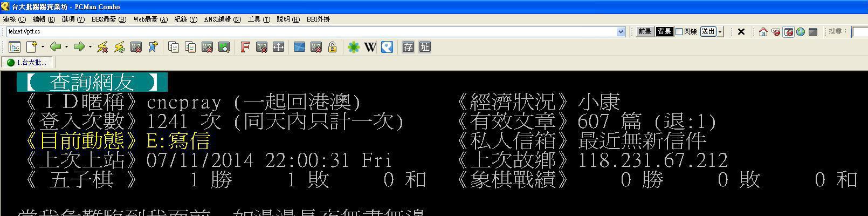The width and height of the screenshot is (868, 216).
Task: Open the BBS最愛 (B) menu
Action: click(x=109, y=19)
